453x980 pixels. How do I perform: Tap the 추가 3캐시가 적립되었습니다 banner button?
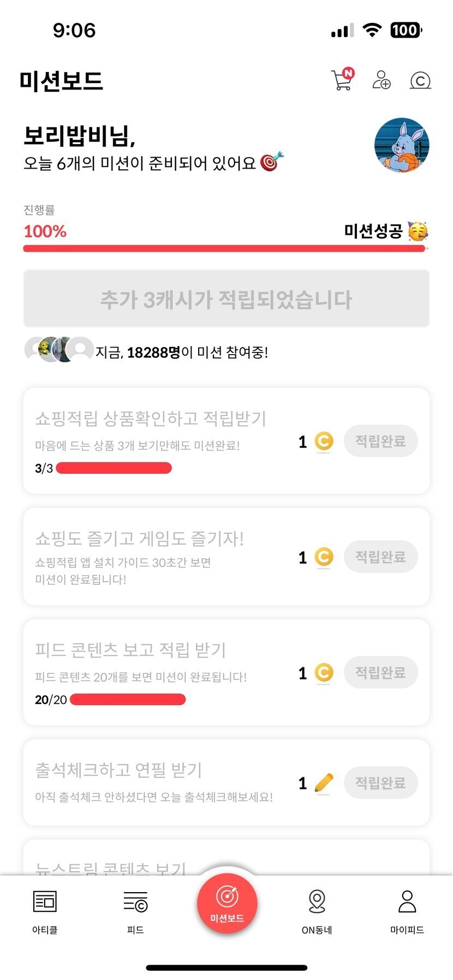pos(226,299)
